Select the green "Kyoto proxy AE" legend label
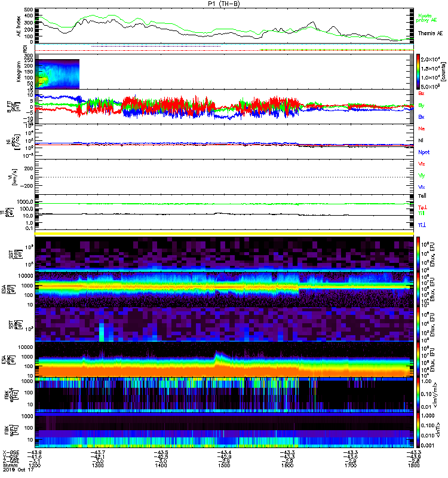The width and height of the screenshot is (448, 478). pos(426,18)
